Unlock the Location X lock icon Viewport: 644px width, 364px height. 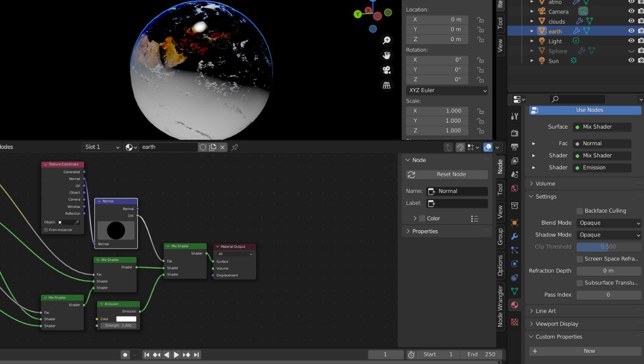[x=480, y=20]
